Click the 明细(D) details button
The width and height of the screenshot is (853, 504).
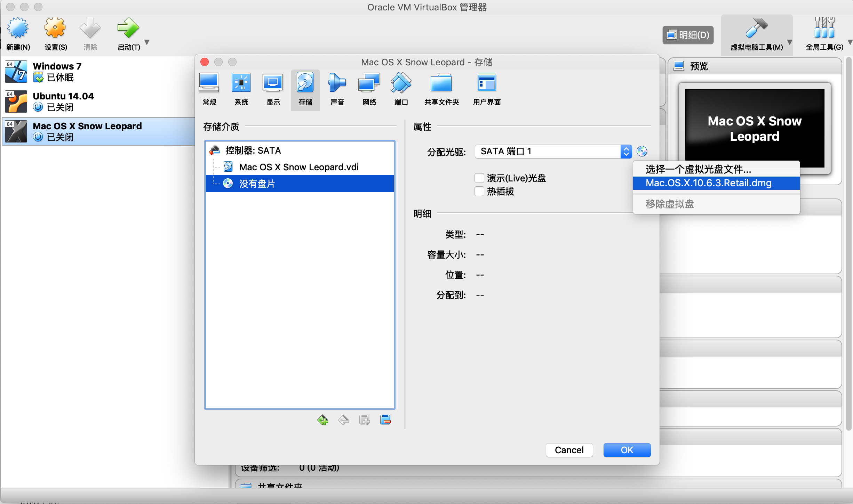[688, 35]
